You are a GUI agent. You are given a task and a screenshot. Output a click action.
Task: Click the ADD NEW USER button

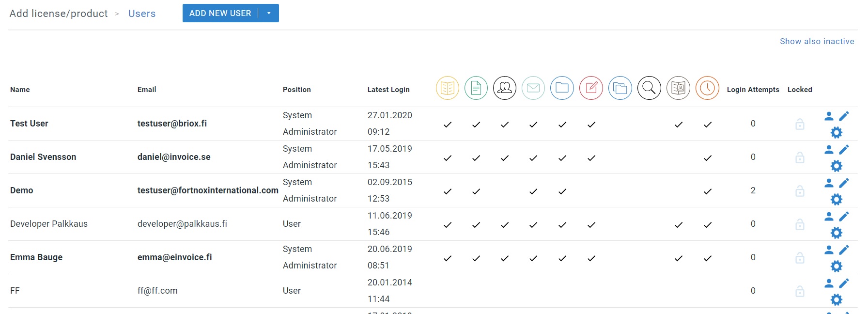tap(220, 14)
